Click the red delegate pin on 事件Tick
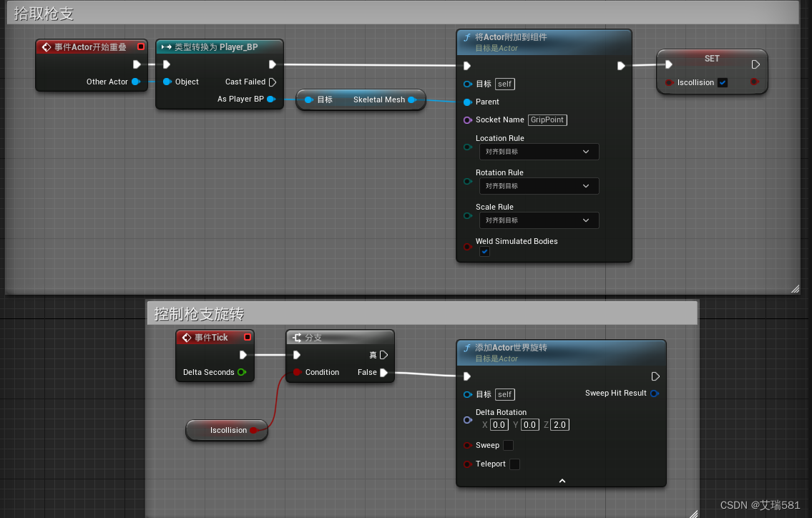812x518 pixels. (248, 337)
